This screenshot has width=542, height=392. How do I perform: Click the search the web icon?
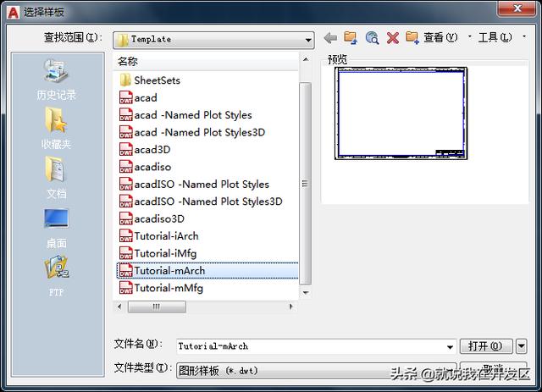click(x=372, y=38)
